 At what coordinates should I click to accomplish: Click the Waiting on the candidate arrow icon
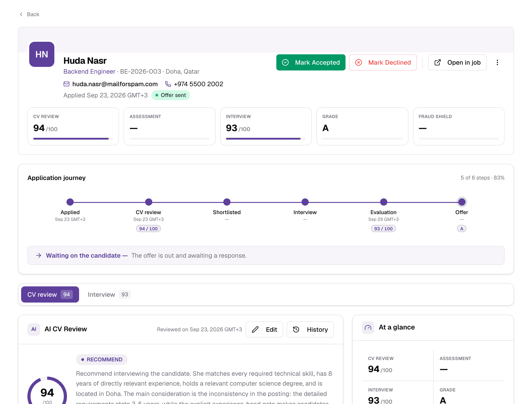pos(38,255)
